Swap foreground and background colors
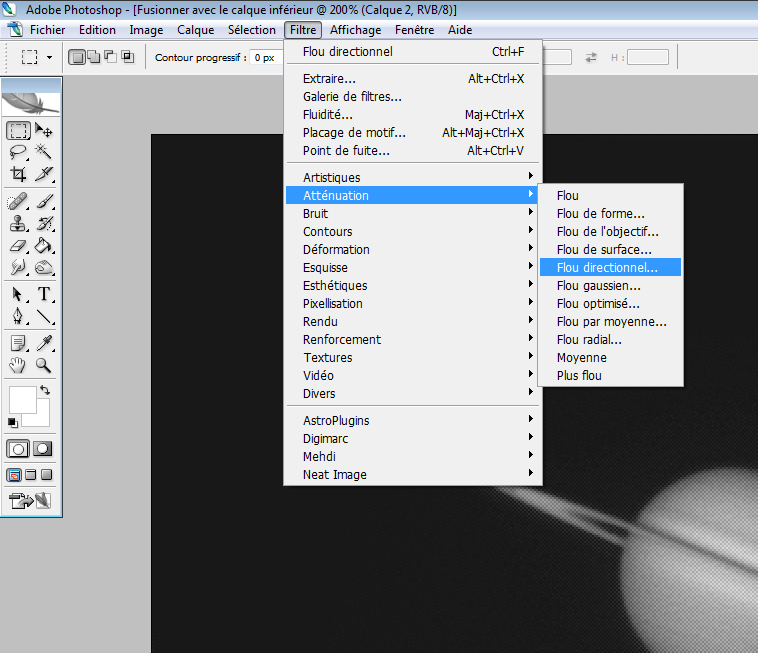Viewport: 758px width, 653px height. pos(45,390)
